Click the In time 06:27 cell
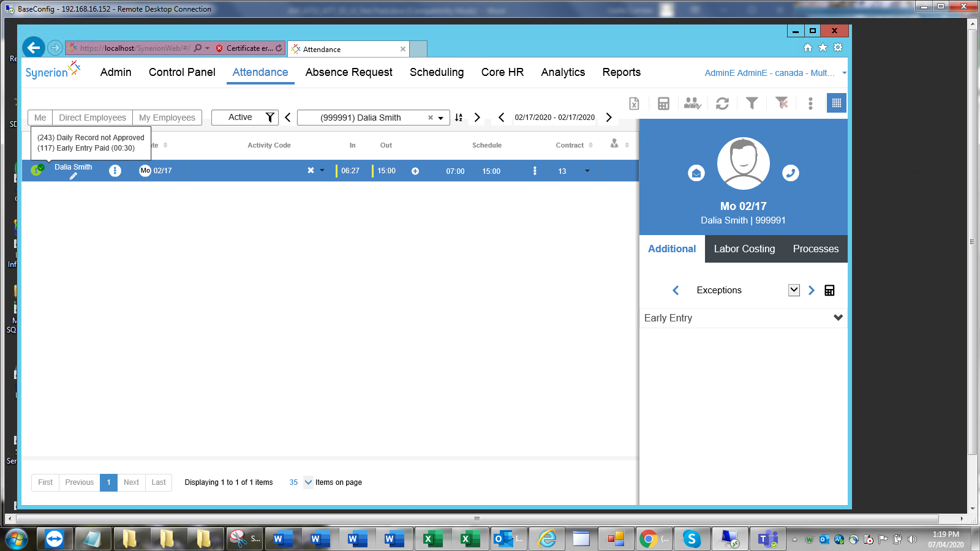The width and height of the screenshot is (980, 551). coord(350,171)
